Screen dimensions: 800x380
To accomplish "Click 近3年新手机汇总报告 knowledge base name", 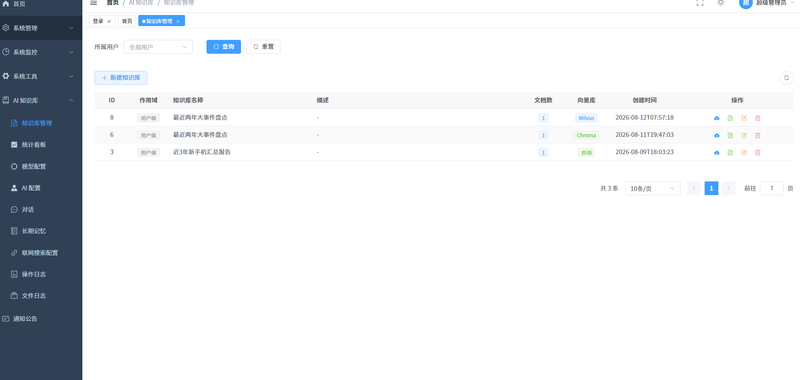I will tap(202, 152).
